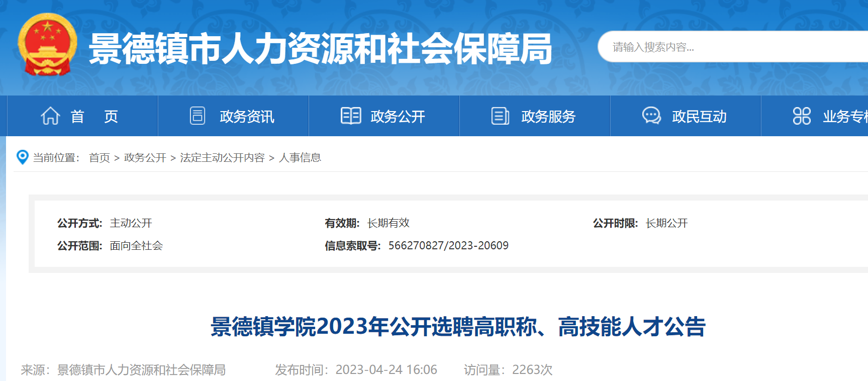Viewport: 868px width, 381px height.
Task: Click the 政民互动 chat bubble icon
Action: tap(651, 116)
